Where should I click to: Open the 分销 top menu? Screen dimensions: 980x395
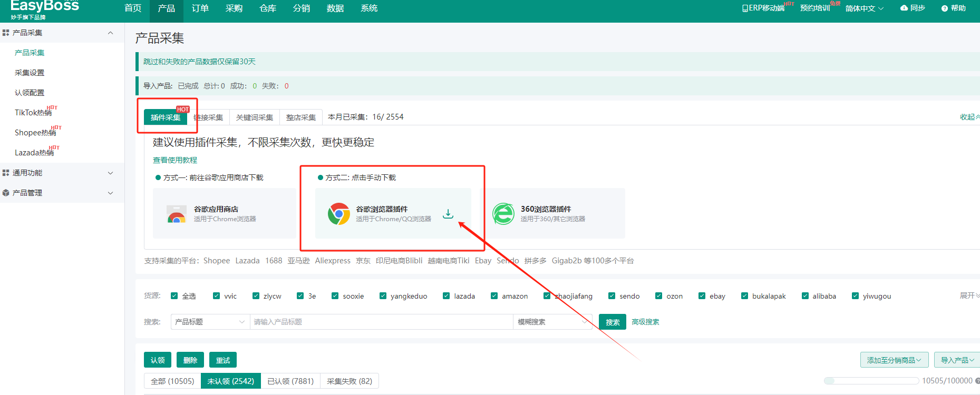click(x=302, y=8)
